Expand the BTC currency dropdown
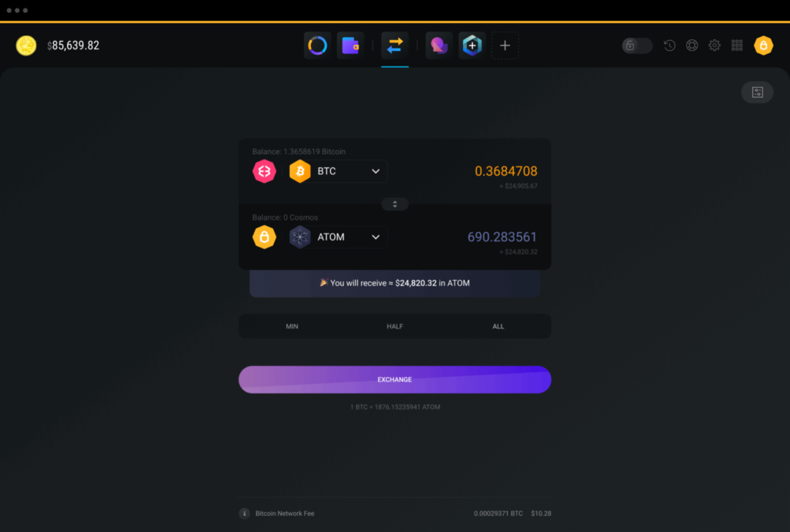 338,171
